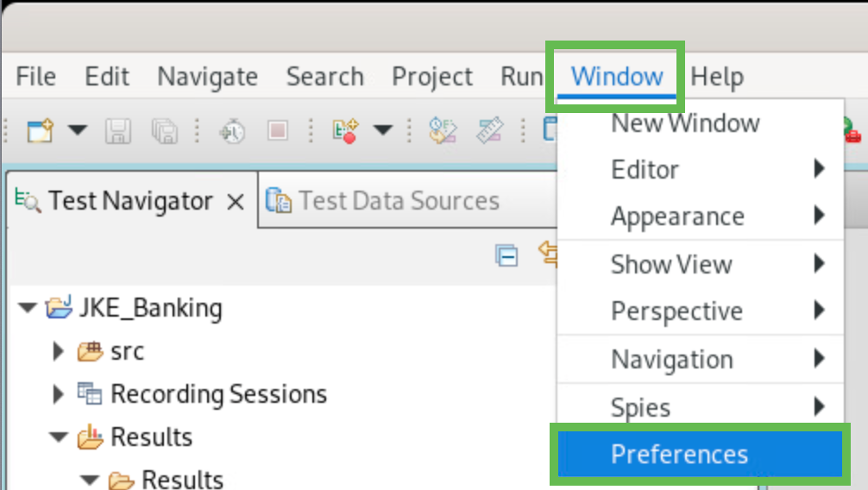Open the File menu
The image size is (868, 490).
[36, 77]
